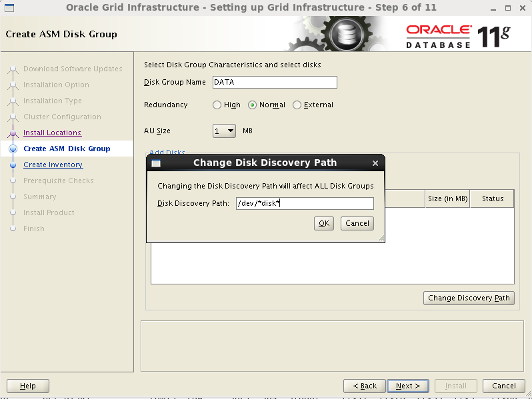
Task: Maximize the Oracle Grid Infrastructure window
Action: point(508,8)
